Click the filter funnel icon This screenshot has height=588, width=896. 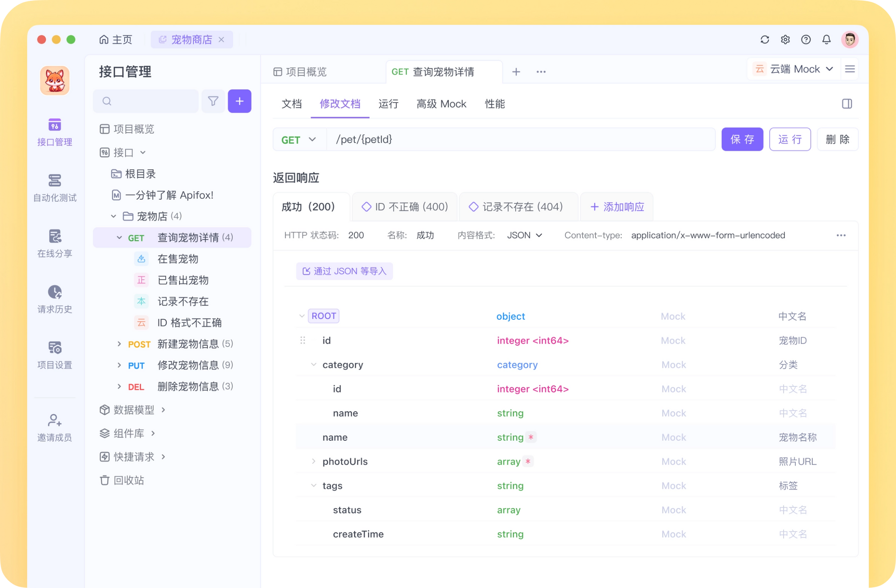213,101
